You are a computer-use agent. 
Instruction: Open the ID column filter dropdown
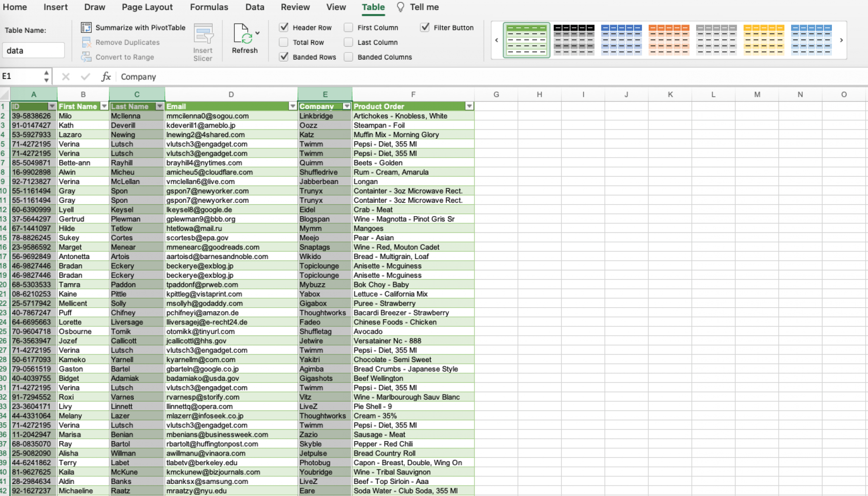[x=52, y=106]
